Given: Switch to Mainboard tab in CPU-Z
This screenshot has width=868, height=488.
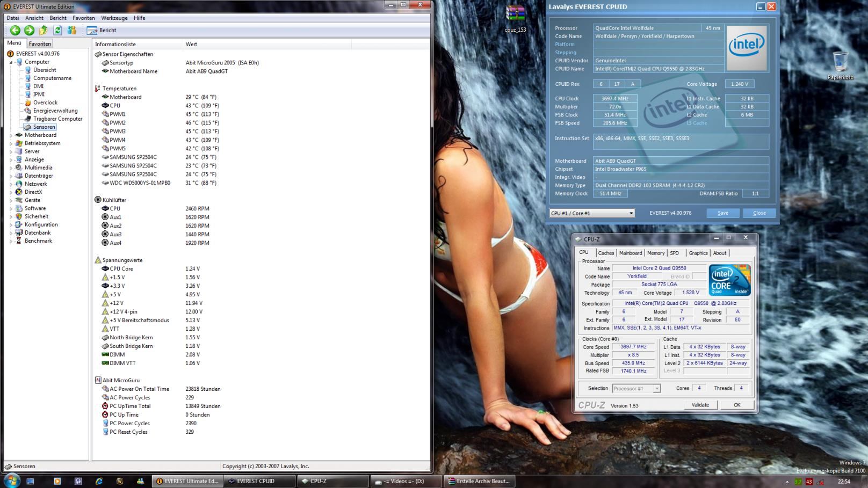Looking at the screenshot, I should [x=630, y=253].
